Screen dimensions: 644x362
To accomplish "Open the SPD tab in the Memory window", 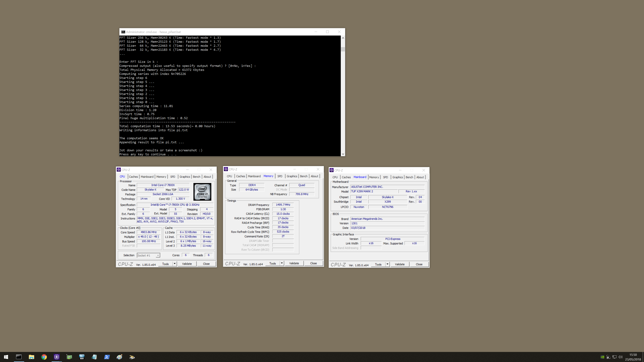I will coord(280,176).
